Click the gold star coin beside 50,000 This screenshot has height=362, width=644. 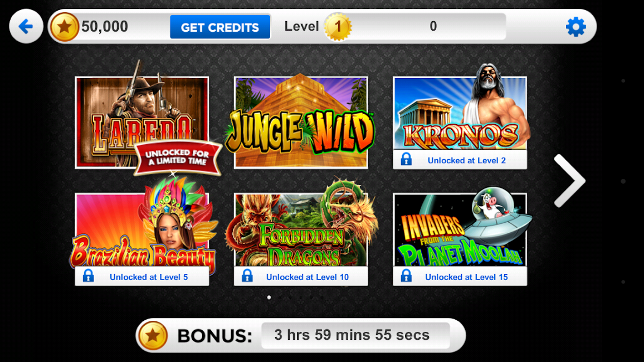64,27
